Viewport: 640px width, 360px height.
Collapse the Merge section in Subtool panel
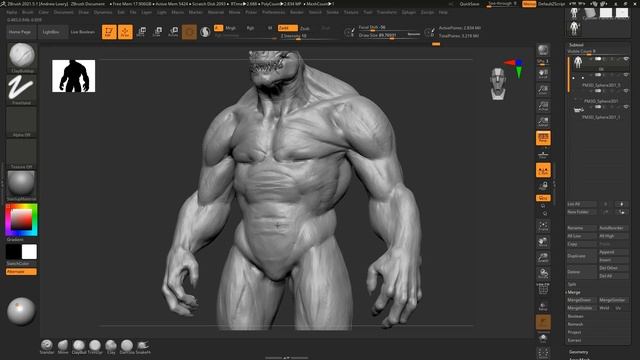pyautogui.click(x=574, y=292)
